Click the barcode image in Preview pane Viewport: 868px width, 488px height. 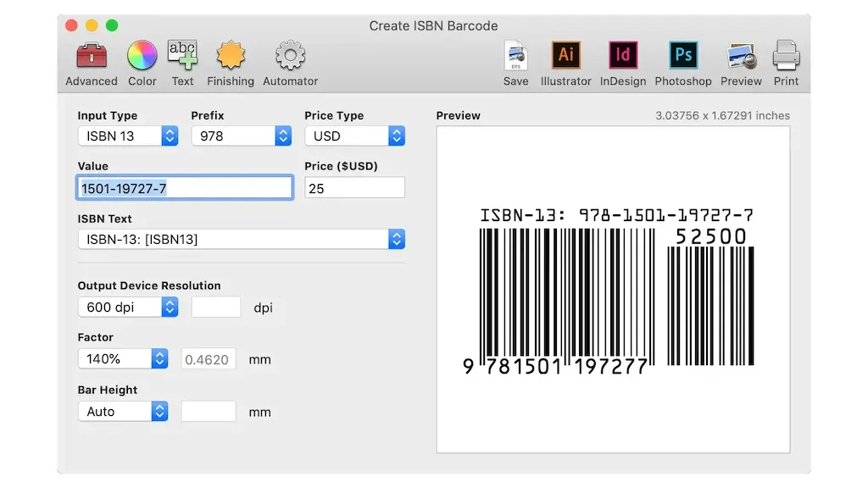tap(609, 291)
